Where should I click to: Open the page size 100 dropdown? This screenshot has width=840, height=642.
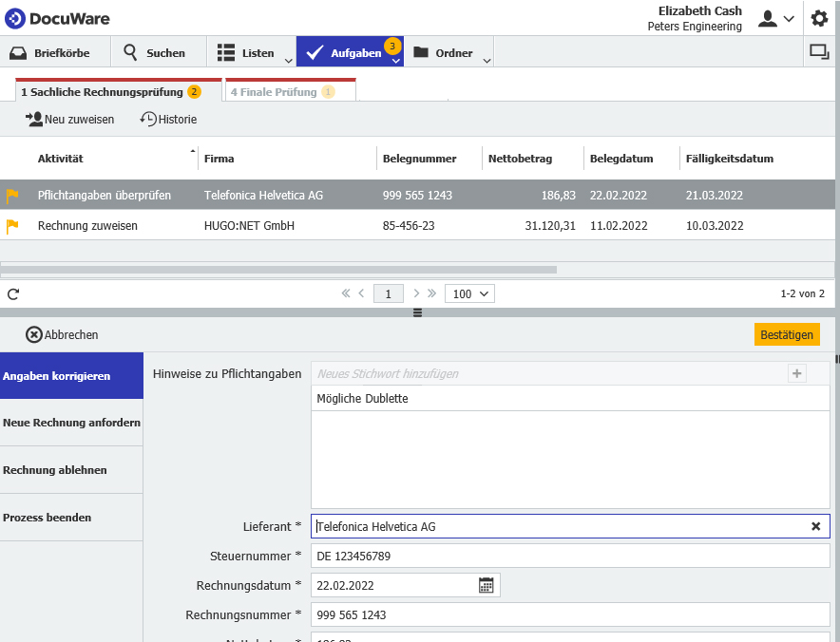469,294
